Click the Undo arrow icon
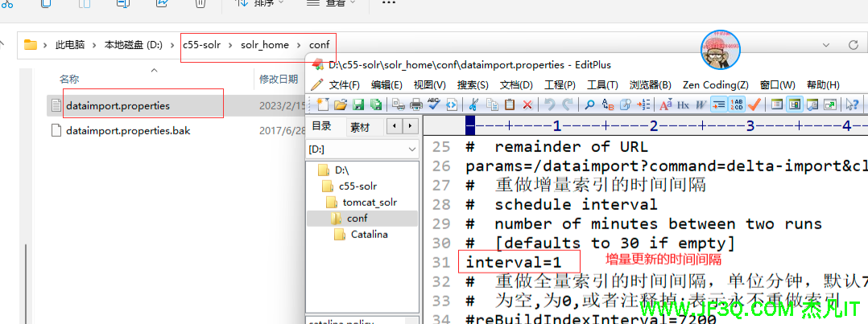This screenshot has height=324, width=868. coord(550,105)
